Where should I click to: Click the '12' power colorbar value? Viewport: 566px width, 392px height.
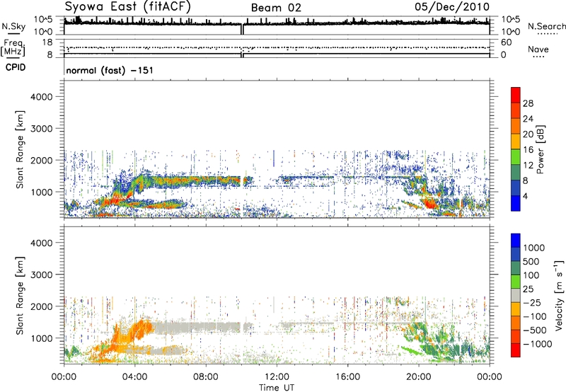pos(528,166)
